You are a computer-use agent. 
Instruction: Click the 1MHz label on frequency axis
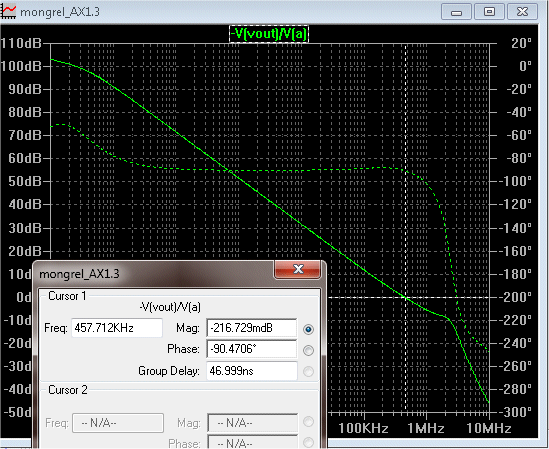pos(426,429)
